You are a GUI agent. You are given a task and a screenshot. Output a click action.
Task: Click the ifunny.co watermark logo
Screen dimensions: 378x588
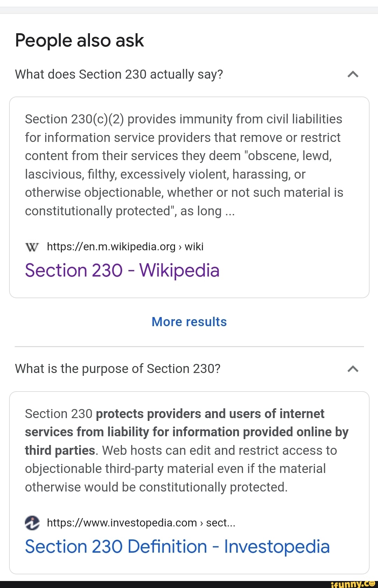click(353, 584)
